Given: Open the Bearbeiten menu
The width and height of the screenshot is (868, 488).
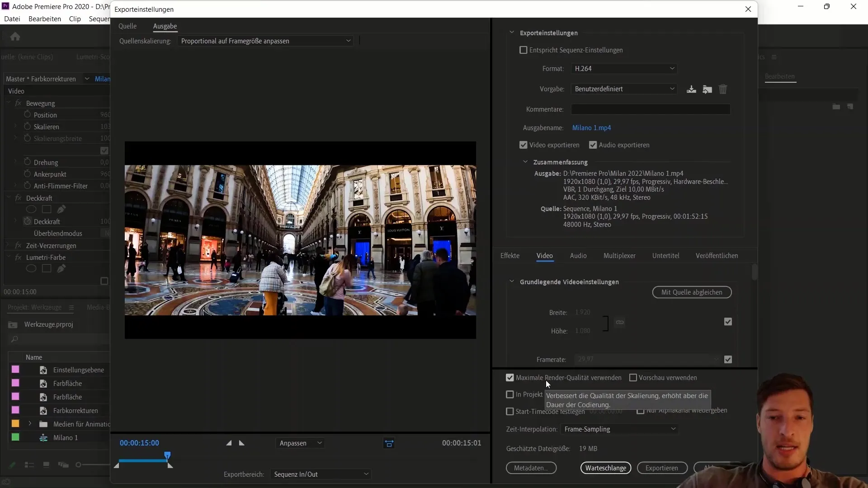Looking at the screenshot, I should 45,19.
